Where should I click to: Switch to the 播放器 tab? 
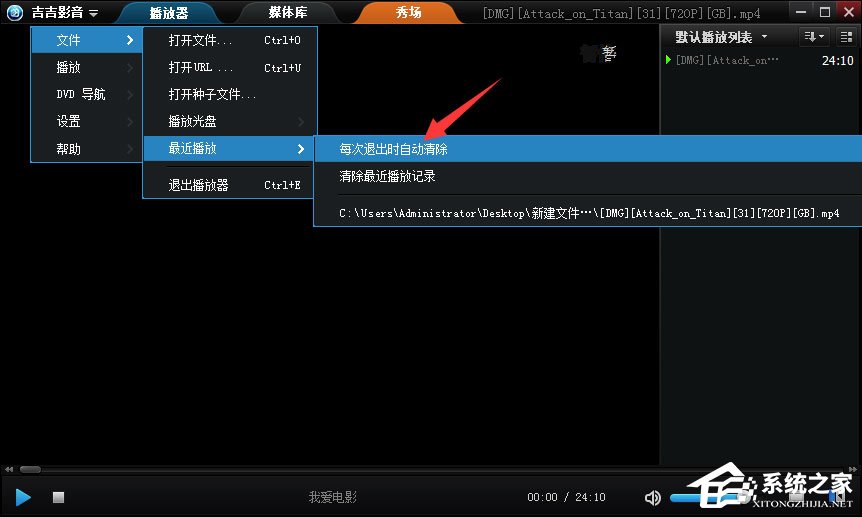(169, 13)
